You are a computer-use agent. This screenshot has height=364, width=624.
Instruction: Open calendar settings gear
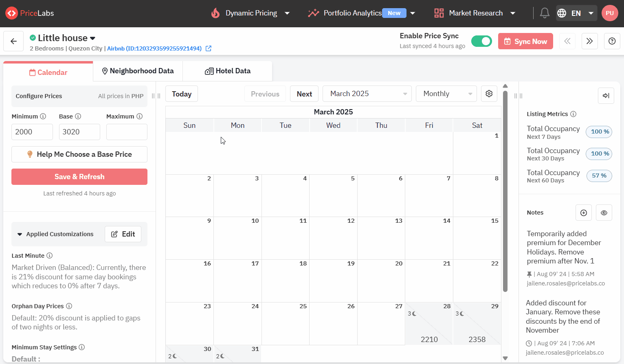pos(489,94)
